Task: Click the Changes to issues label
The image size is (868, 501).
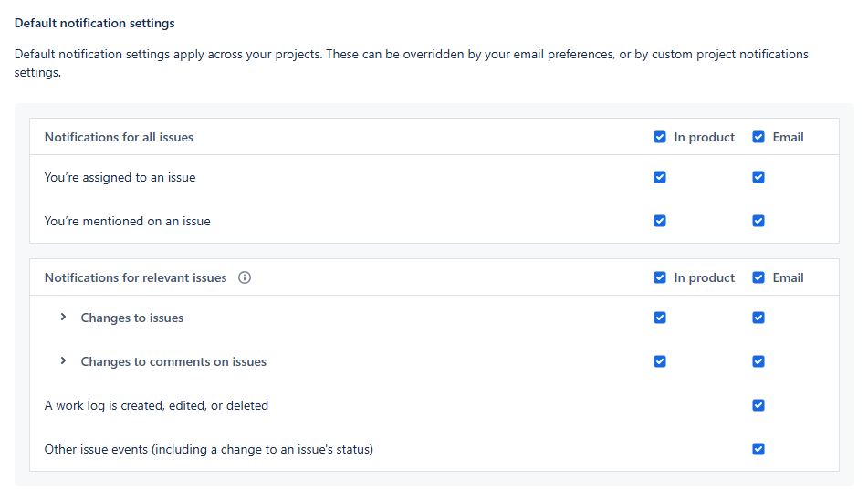Action: pyautogui.click(x=132, y=318)
